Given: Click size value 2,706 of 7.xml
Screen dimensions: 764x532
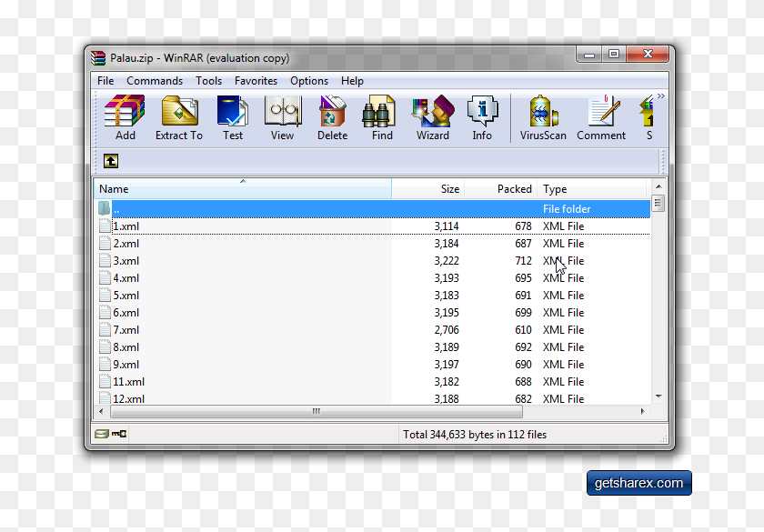Looking at the screenshot, I should coord(447,330).
